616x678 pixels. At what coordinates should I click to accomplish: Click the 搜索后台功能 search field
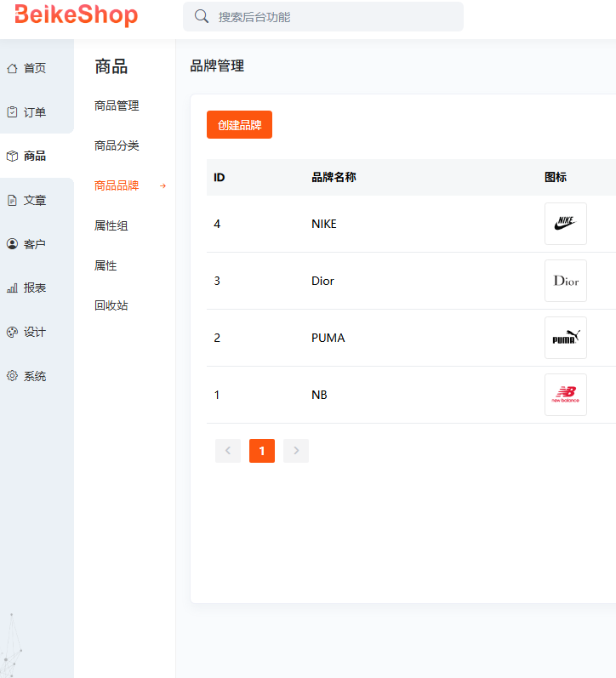332,16
